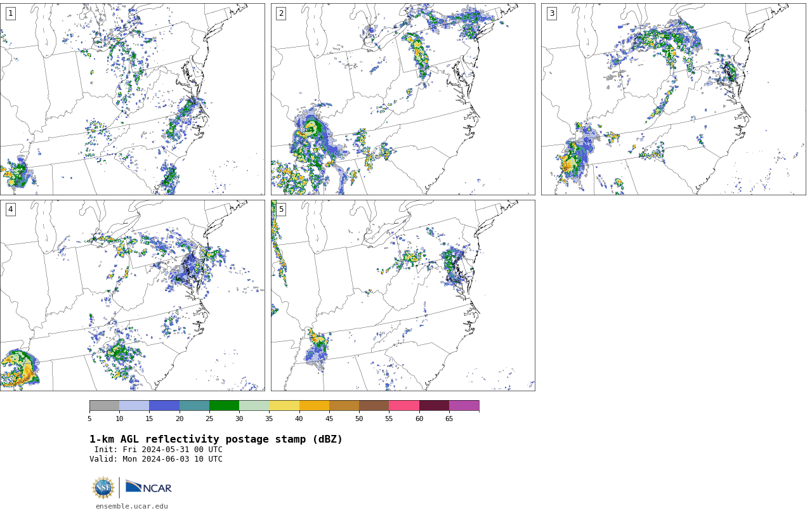Open postage stamp map panel 3
The image size is (812, 513).
pyautogui.click(x=673, y=99)
